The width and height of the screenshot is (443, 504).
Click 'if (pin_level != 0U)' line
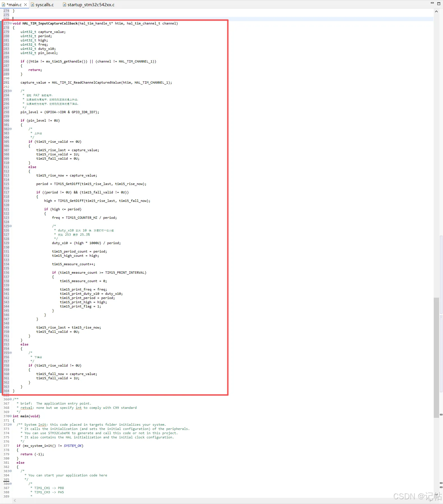tap(40, 121)
